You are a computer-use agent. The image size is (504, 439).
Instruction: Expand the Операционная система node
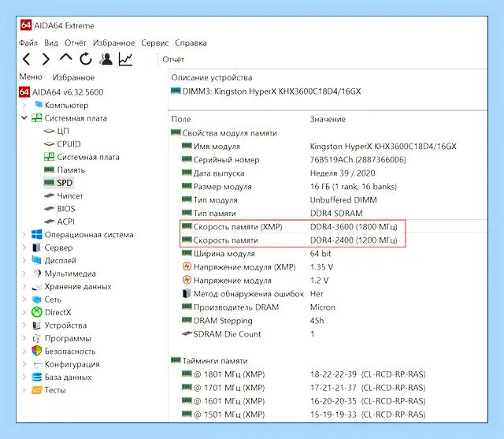click(x=24, y=235)
